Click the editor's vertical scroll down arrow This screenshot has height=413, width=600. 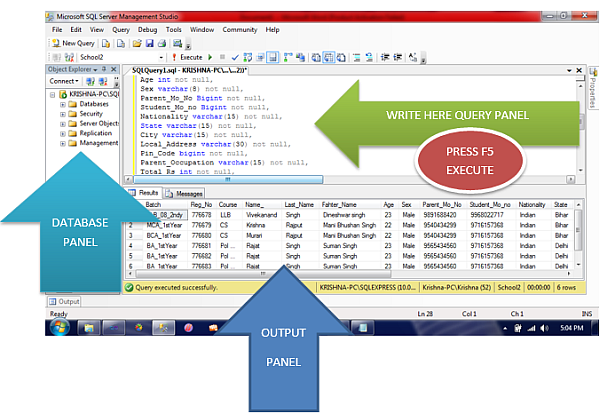(x=581, y=170)
